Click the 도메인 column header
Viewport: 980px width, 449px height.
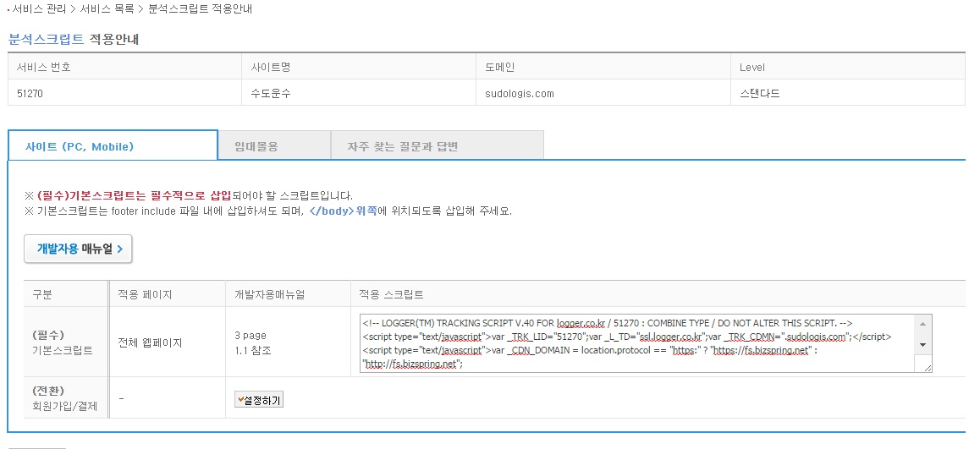click(603, 67)
